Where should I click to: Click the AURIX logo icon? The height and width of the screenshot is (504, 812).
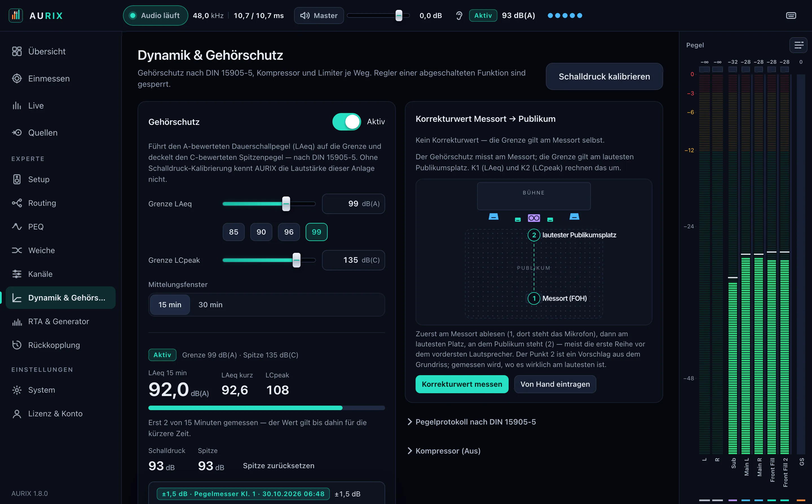tap(16, 15)
